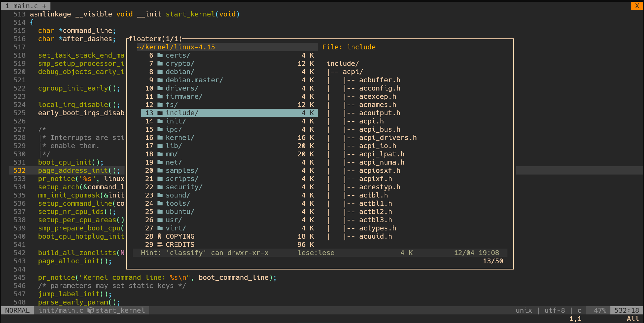Click init/main.c in the status line
The width and height of the screenshot is (644, 323).
tap(61, 310)
